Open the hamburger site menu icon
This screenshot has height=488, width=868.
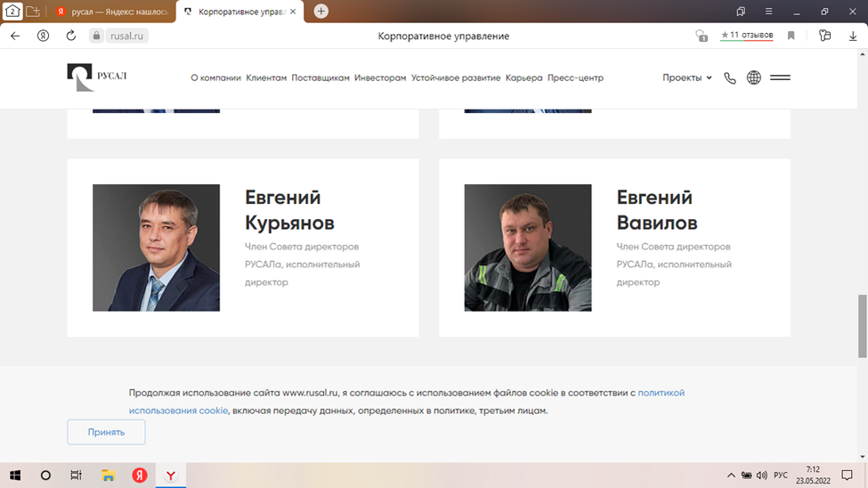coord(780,77)
